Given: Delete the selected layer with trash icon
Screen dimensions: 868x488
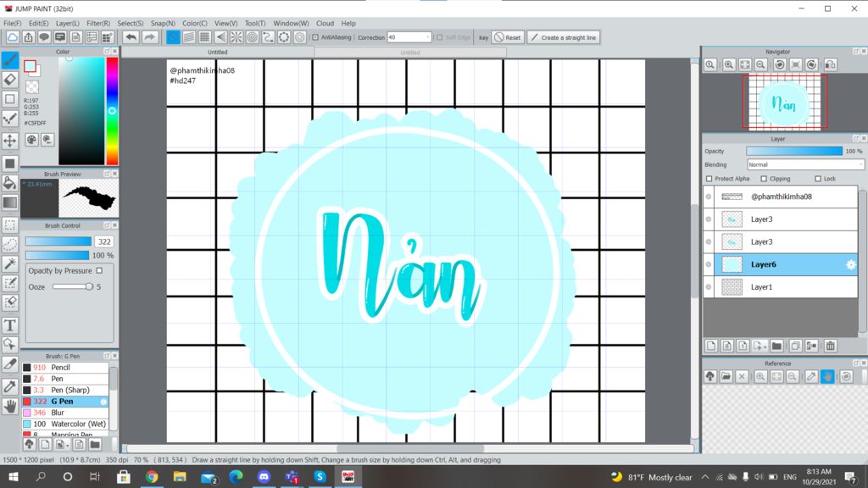Looking at the screenshot, I should pos(831,347).
